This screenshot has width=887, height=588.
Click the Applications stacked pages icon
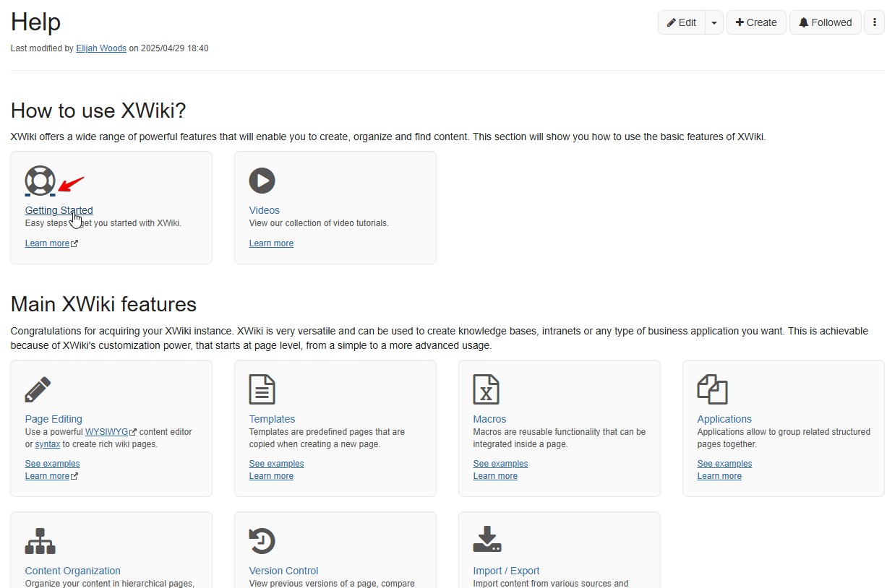click(712, 389)
